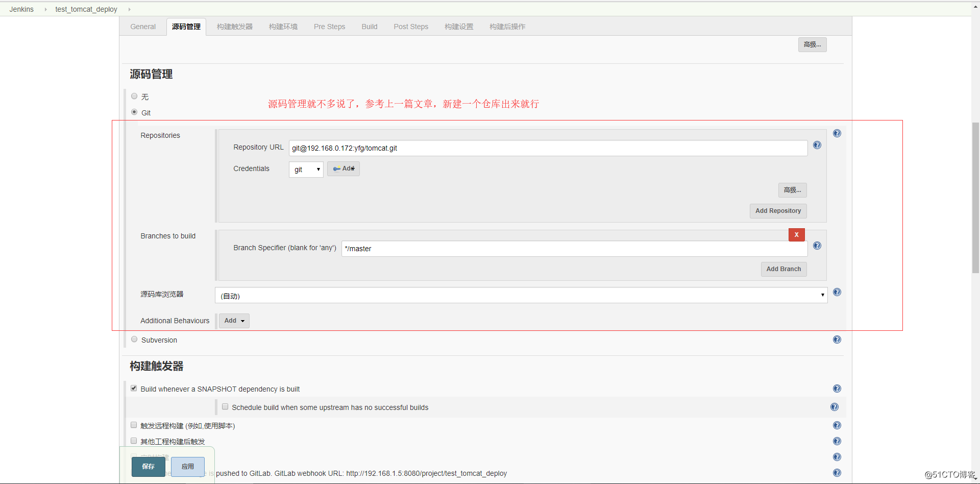Switch to the 构建后操作 tab
This screenshot has height=484, width=980.
pyautogui.click(x=507, y=27)
